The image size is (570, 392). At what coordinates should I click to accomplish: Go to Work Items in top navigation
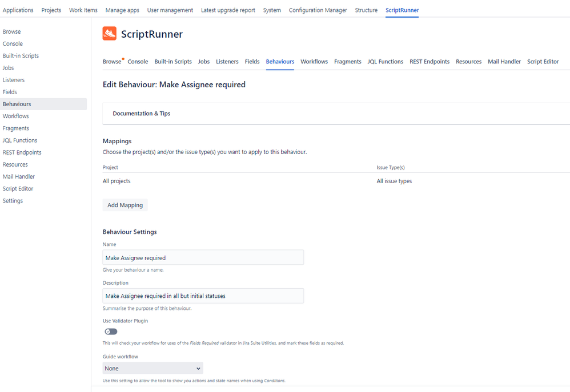pos(83,10)
